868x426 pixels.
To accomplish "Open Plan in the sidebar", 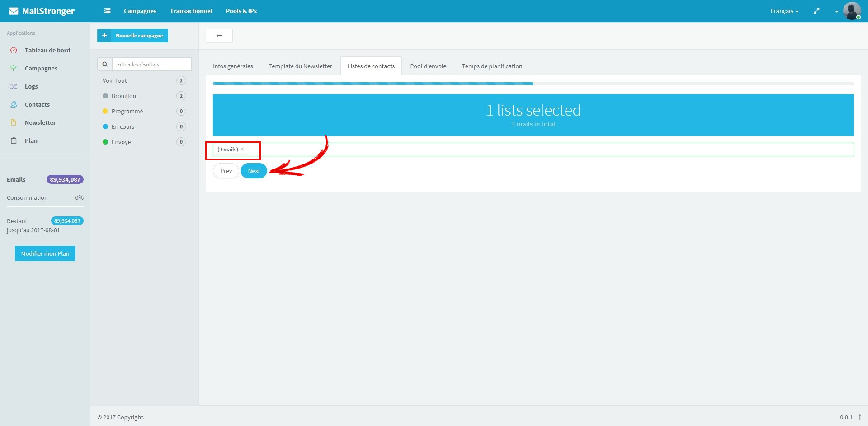I will pyautogui.click(x=31, y=140).
